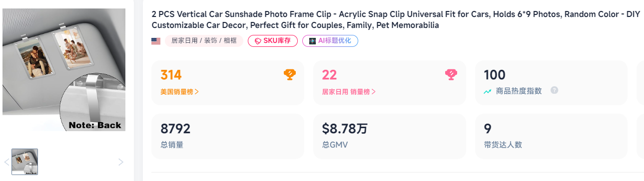Click the 带货达人数 card
Viewport: 644px width, 181px height.
[x=551, y=136]
